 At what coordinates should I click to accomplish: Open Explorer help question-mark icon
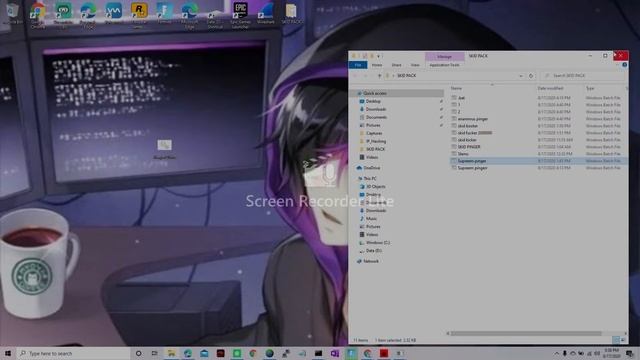624,65
